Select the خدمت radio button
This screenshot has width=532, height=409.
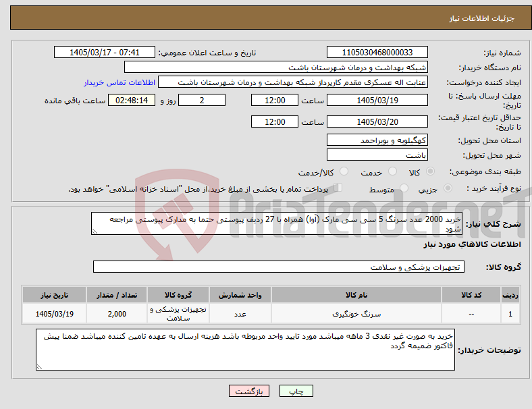(x=392, y=171)
